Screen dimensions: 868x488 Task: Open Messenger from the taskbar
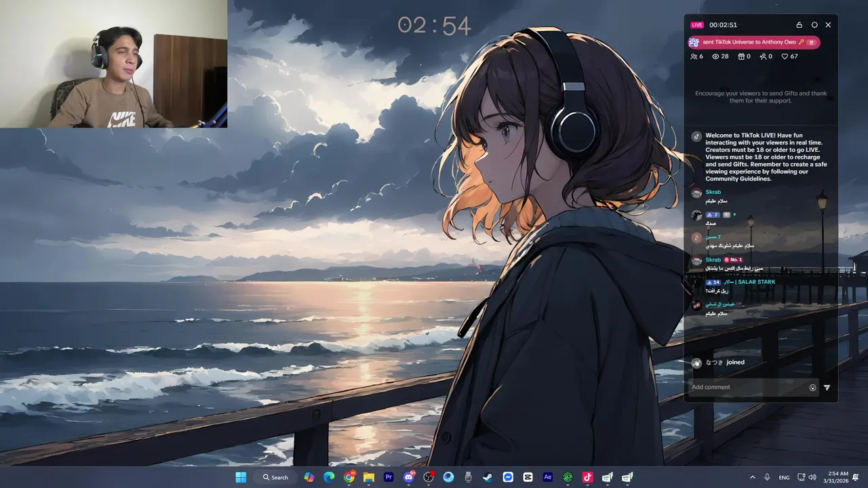coord(508,477)
